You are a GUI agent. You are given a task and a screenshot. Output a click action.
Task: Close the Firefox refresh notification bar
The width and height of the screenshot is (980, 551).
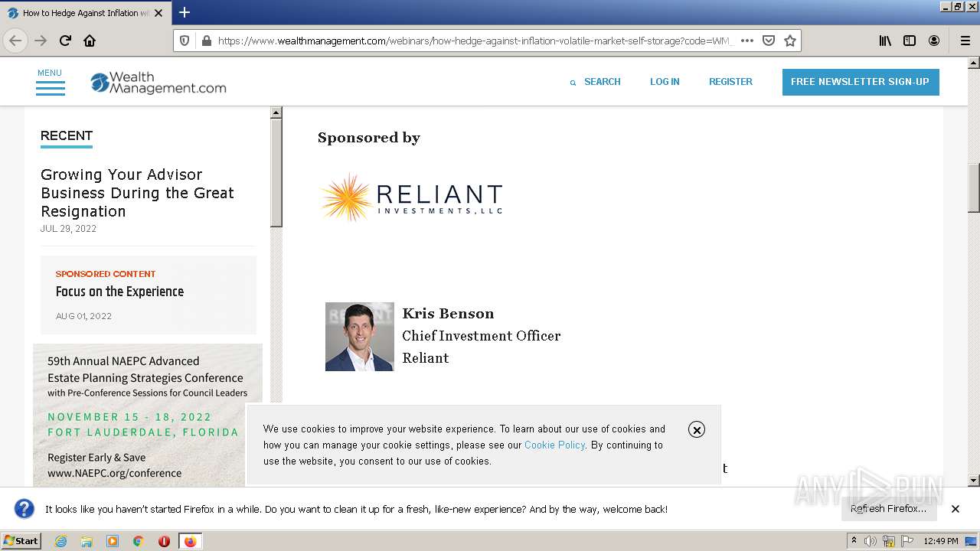(955, 509)
